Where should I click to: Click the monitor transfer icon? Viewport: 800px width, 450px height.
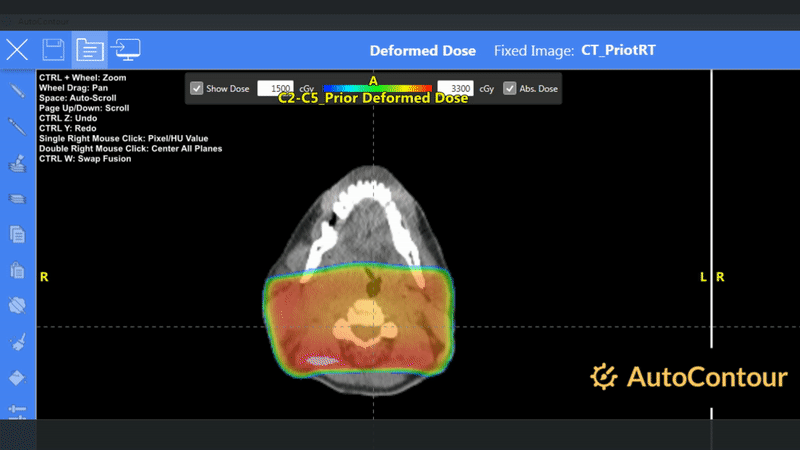coord(126,49)
